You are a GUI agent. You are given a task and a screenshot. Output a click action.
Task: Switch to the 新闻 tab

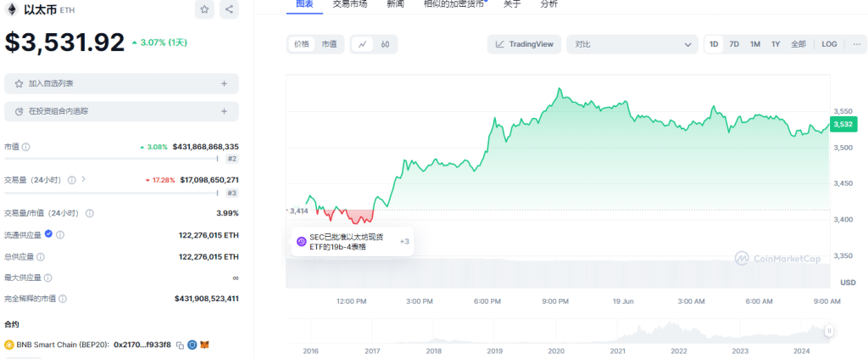point(395,4)
